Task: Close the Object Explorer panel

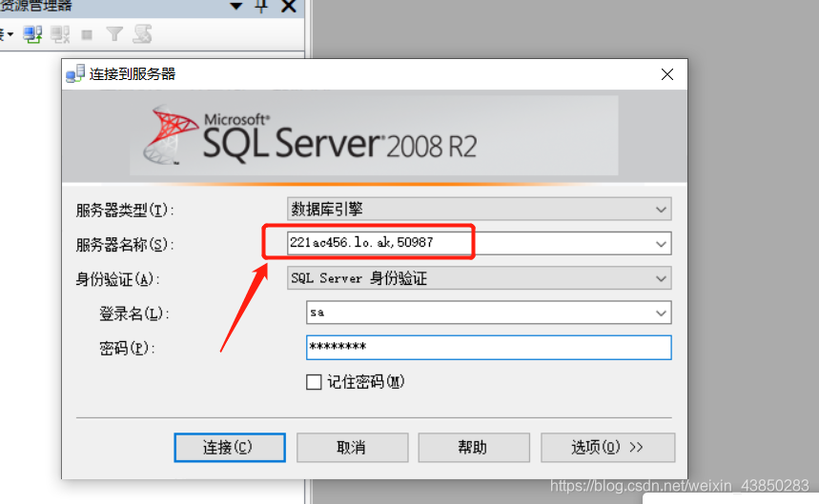Action: 289,6
